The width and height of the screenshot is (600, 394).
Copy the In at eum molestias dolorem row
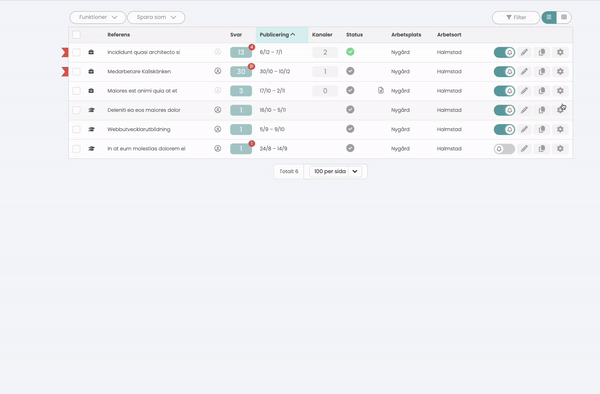coord(542,148)
